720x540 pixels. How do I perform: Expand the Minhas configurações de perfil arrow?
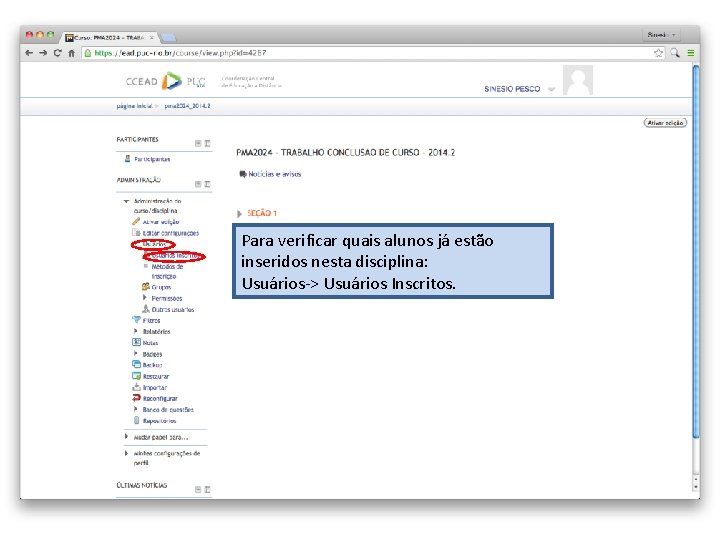pyautogui.click(x=126, y=453)
